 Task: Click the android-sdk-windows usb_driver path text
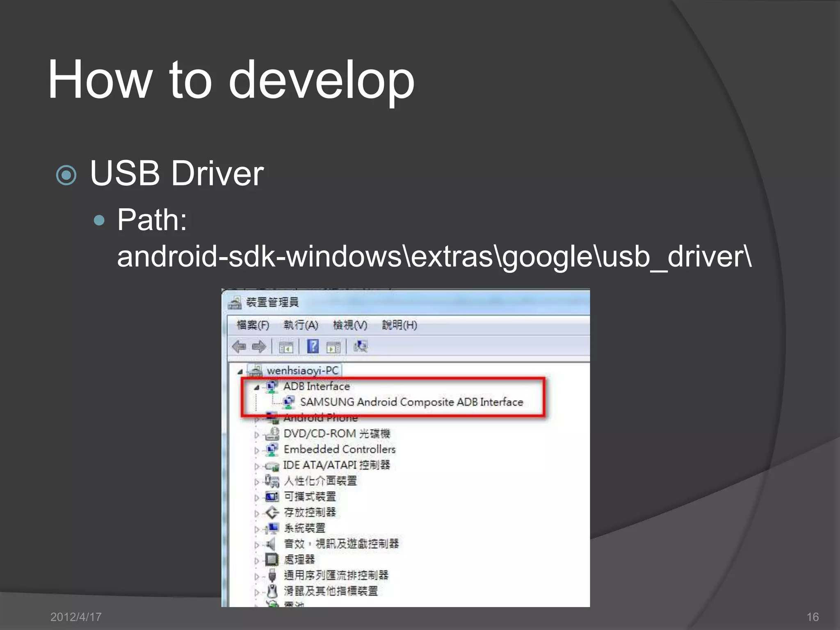coord(434,258)
